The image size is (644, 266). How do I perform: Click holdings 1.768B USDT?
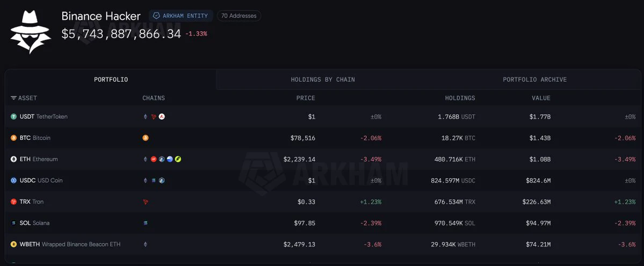point(457,117)
